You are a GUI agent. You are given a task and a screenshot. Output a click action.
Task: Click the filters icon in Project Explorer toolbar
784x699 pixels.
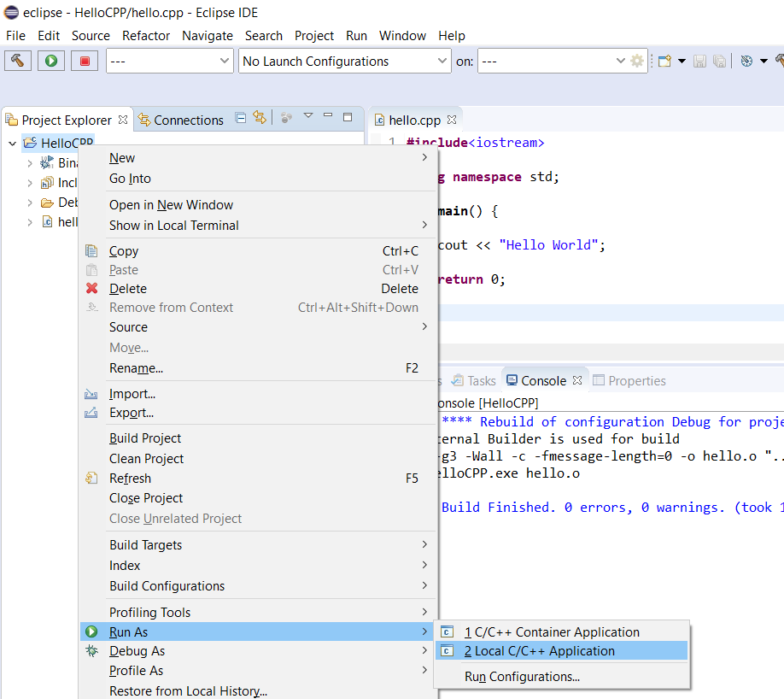pyautogui.click(x=286, y=118)
